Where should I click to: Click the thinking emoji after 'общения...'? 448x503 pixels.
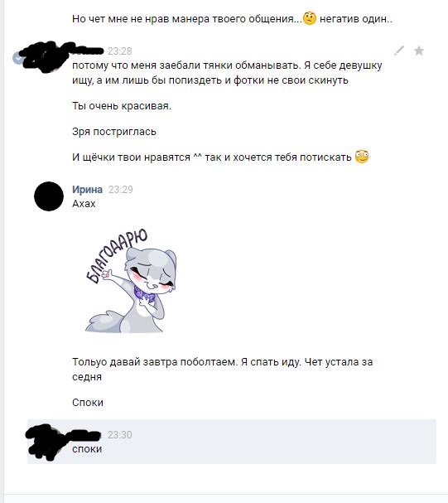(x=310, y=18)
